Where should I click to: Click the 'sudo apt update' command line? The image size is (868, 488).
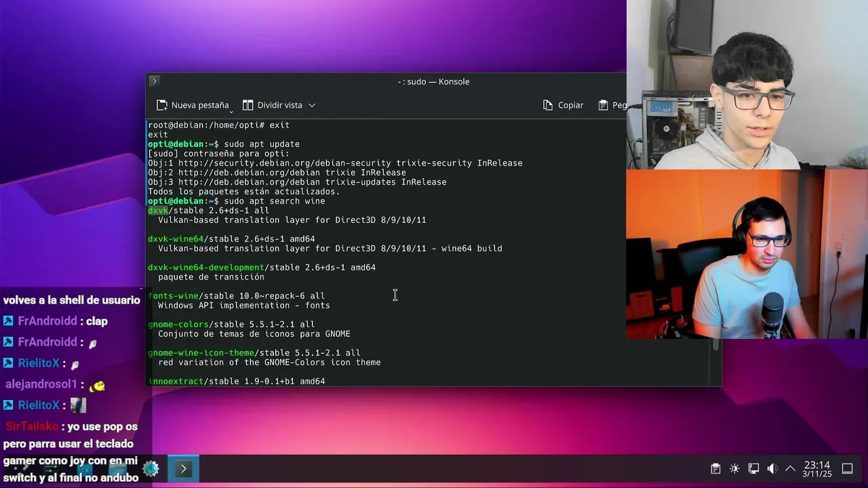point(224,144)
